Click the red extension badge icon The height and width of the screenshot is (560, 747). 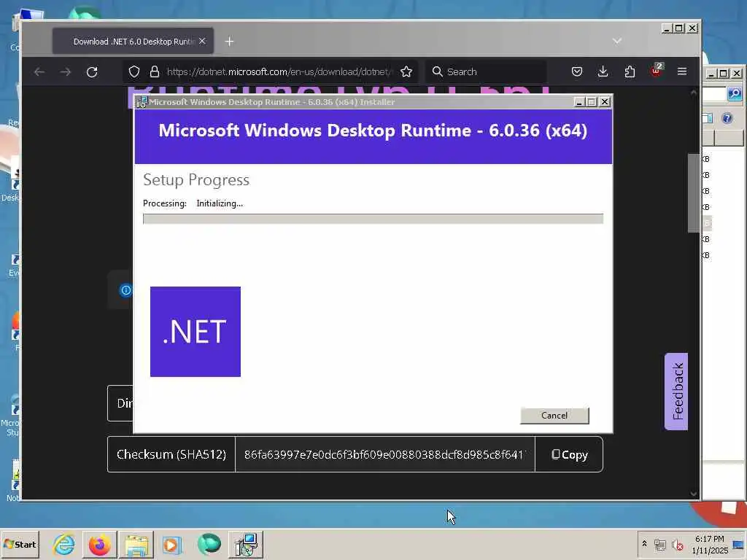coord(657,71)
